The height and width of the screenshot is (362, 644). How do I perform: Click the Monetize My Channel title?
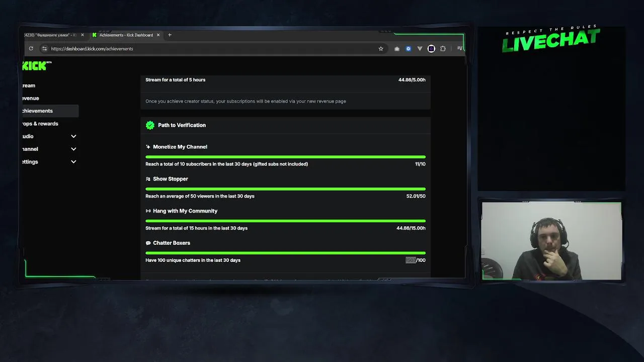click(180, 147)
